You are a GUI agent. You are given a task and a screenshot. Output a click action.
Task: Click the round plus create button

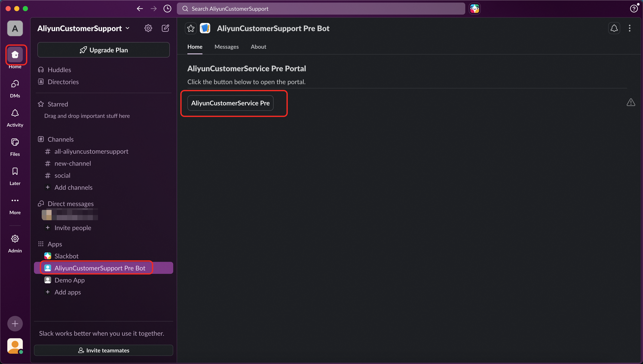[15, 323]
